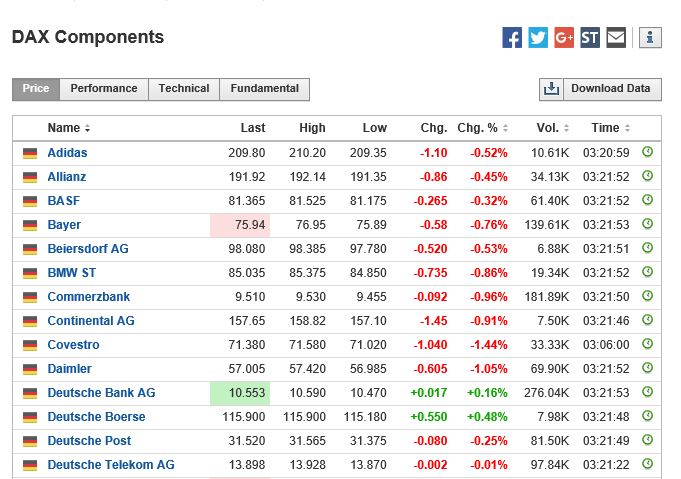This screenshot has width=681, height=479.
Task: Click the clock icon for Adidas
Action: point(647,152)
